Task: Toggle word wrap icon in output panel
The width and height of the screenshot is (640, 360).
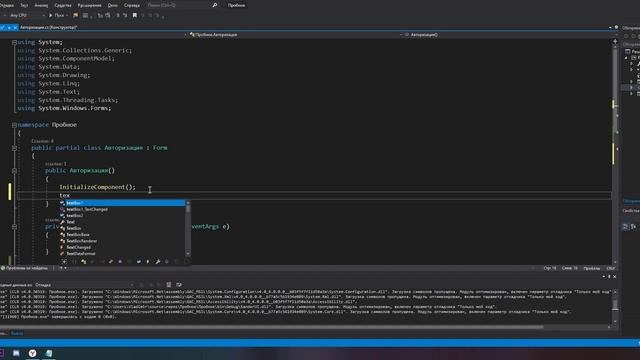Action: point(179,285)
